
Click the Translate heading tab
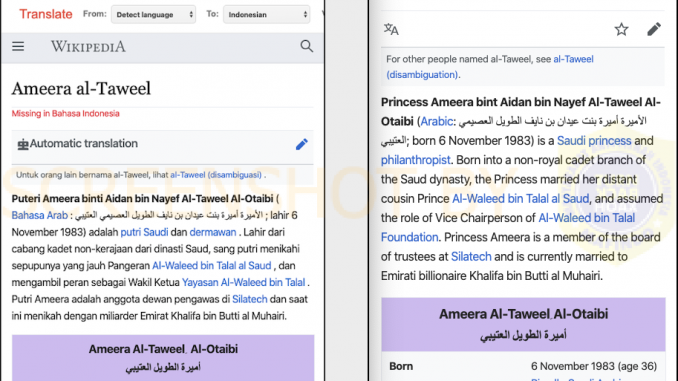point(46,14)
